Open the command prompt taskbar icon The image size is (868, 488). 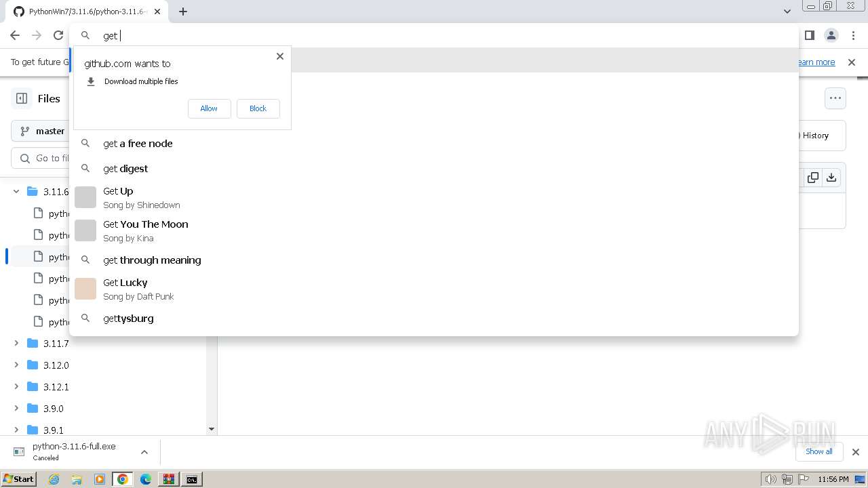pos(192,479)
